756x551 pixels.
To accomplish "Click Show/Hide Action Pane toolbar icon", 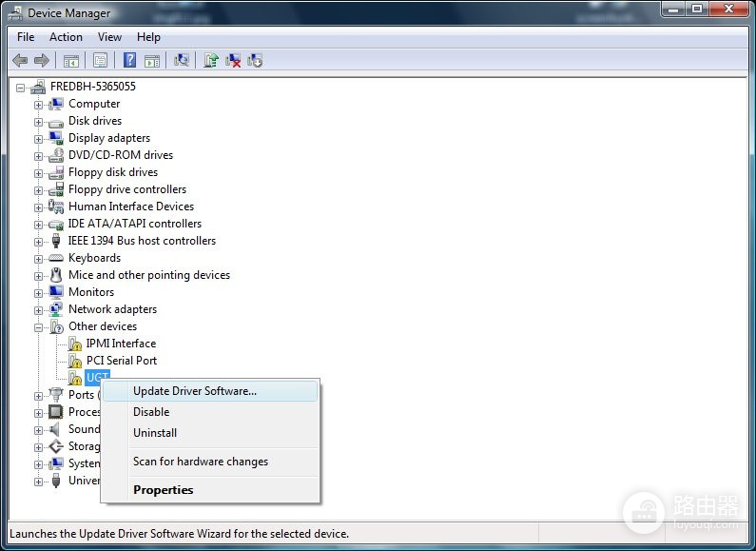I will 152,61.
